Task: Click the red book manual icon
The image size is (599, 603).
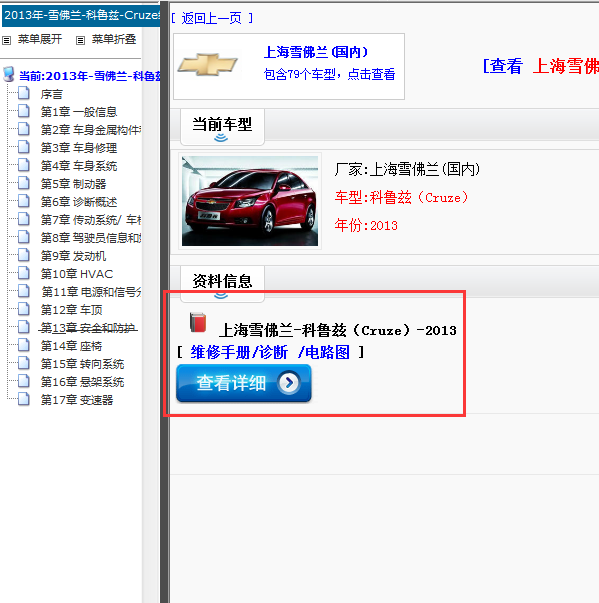Action: pyautogui.click(x=198, y=323)
